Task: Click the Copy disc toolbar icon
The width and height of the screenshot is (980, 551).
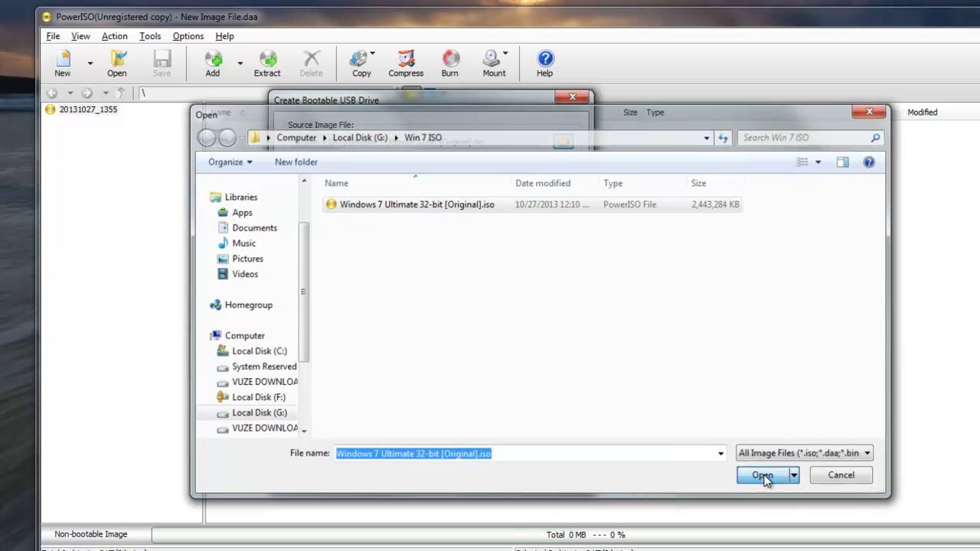Action: click(361, 64)
